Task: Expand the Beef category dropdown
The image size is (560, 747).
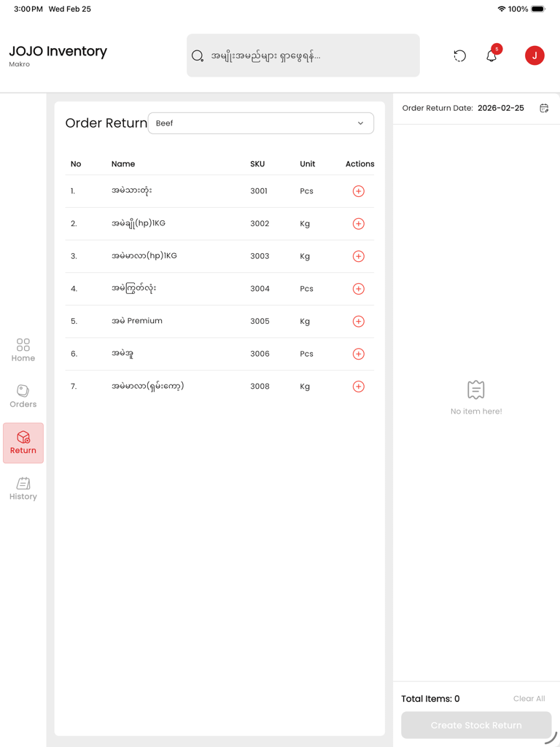Action: click(261, 123)
